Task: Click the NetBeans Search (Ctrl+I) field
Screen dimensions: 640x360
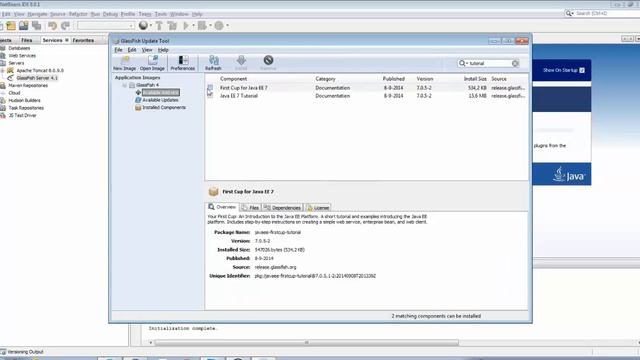Action: point(602,13)
